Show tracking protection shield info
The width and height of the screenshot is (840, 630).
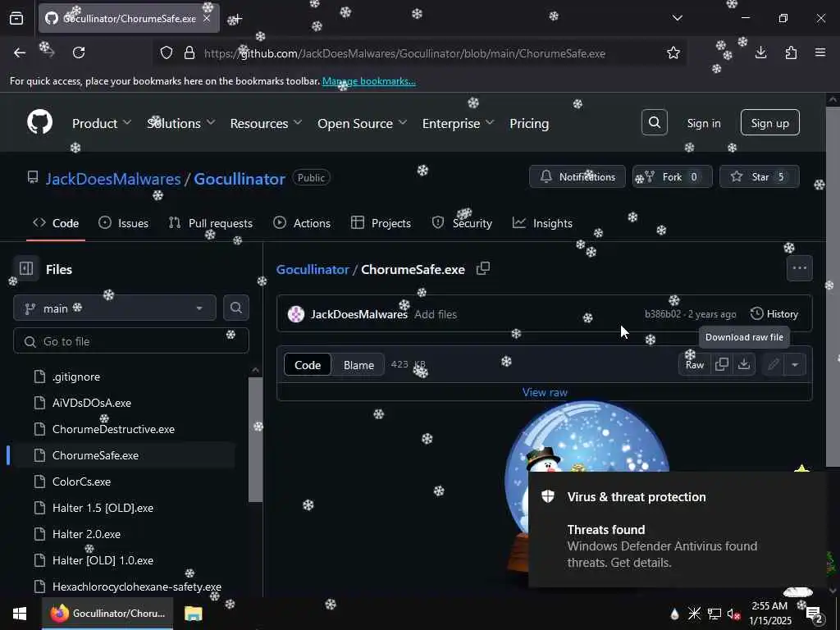click(x=167, y=52)
